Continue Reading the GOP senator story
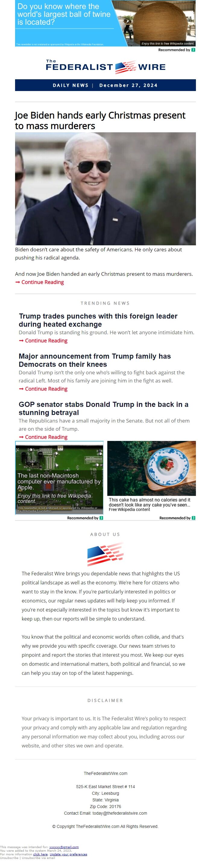The image size is (211, 868). (43, 437)
